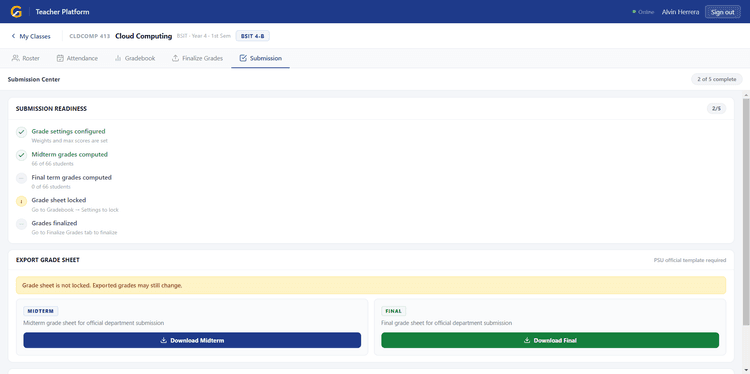Click the Roster tab people icon
Image resolution: width=750 pixels, height=374 pixels.
(x=15, y=58)
